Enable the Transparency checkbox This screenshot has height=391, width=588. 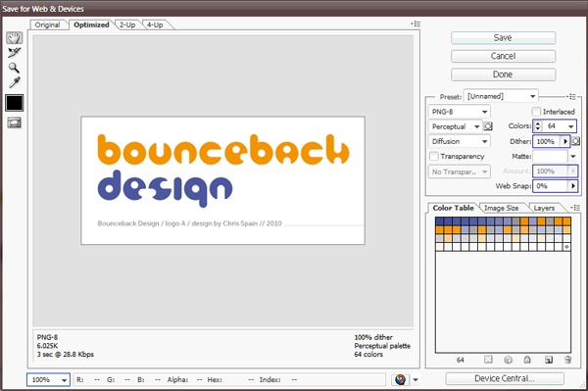433,156
